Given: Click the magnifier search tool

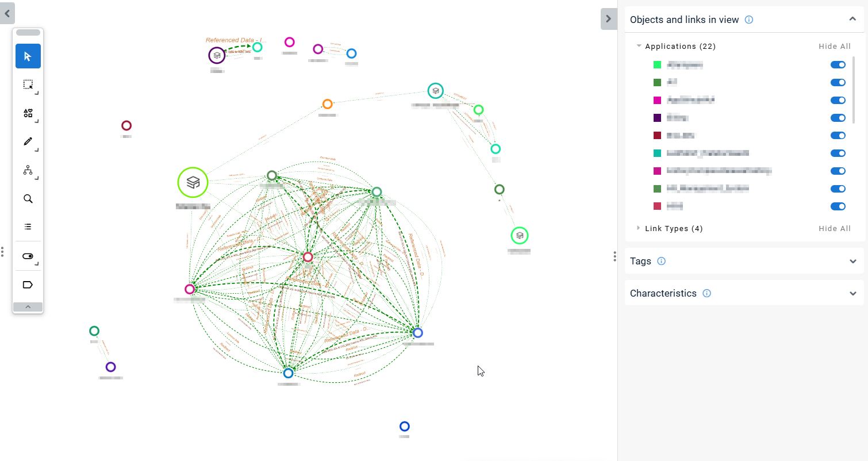Looking at the screenshot, I should coord(28,199).
